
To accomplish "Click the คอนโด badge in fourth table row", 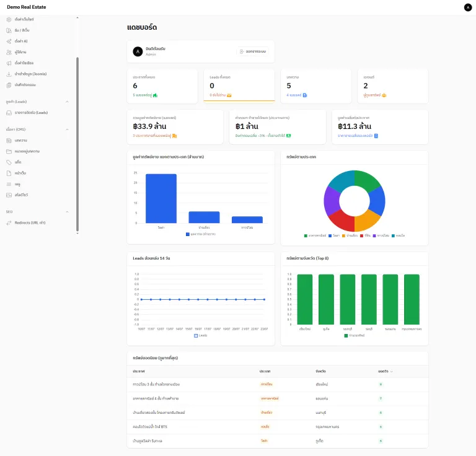I will (x=265, y=427).
